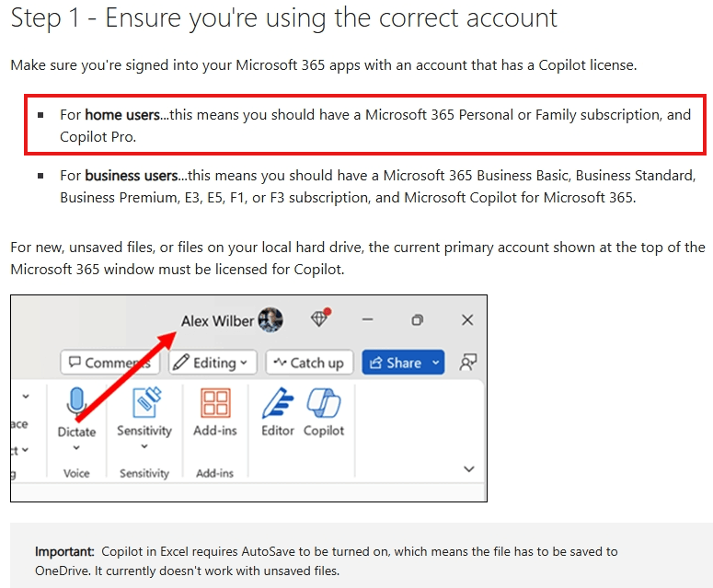
Task: Click the paragraph starting 'For new, unsaved files'
Action: tap(358, 258)
